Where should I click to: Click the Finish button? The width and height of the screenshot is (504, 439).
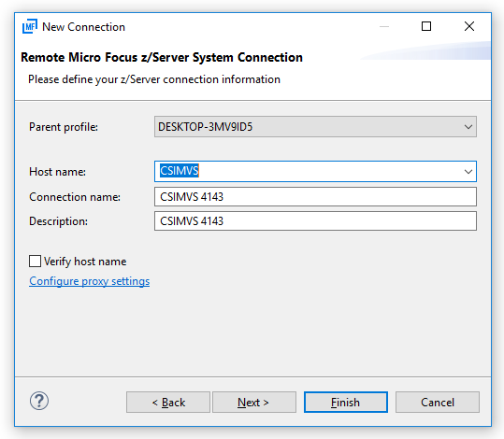pos(346,402)
